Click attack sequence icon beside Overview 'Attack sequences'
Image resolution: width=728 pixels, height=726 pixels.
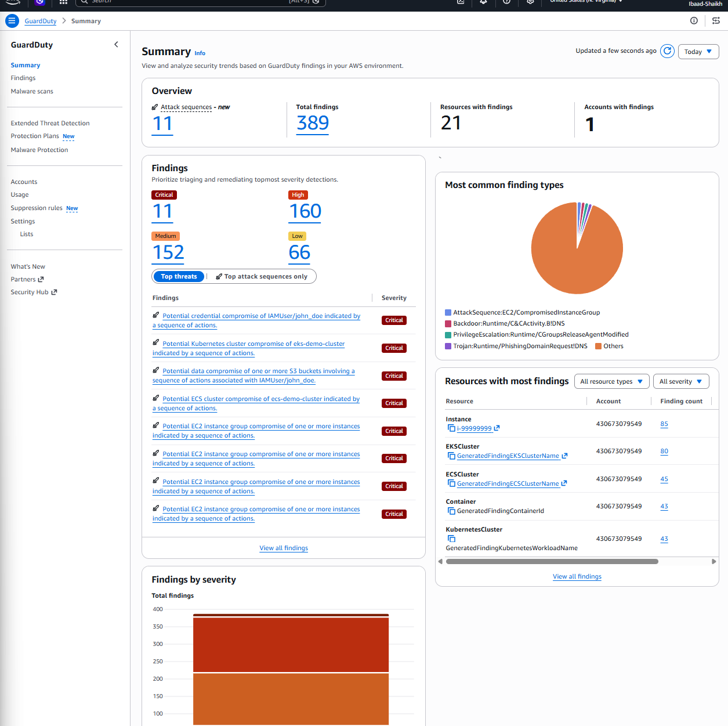[x=155, y=107]
